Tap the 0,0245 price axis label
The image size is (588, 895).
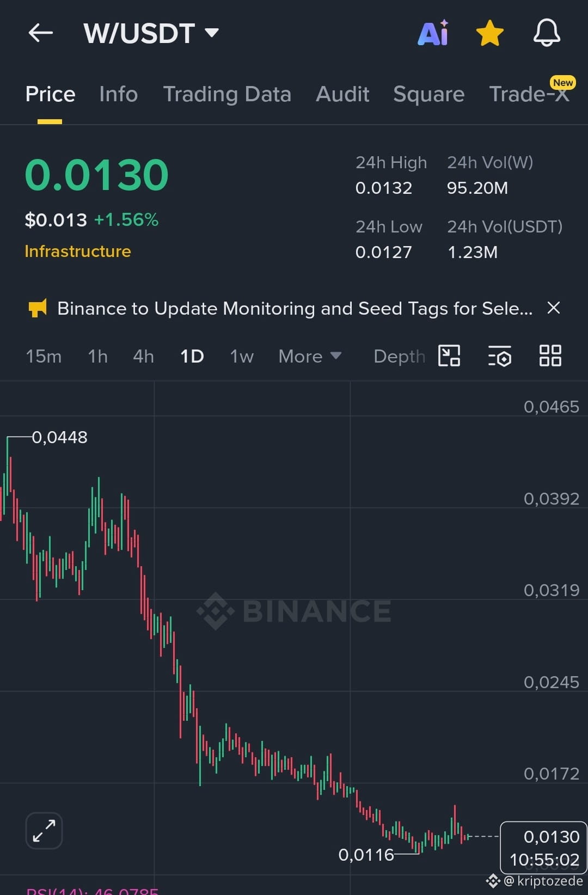(552, 682)
